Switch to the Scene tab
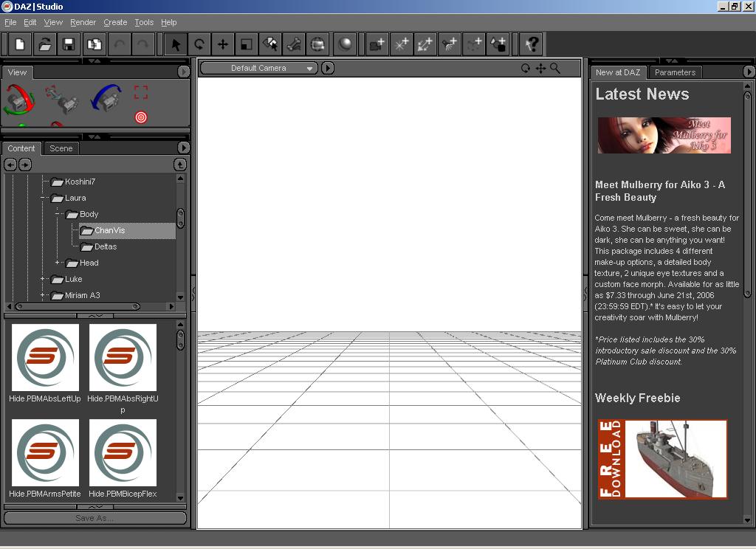 pos(61,148)
